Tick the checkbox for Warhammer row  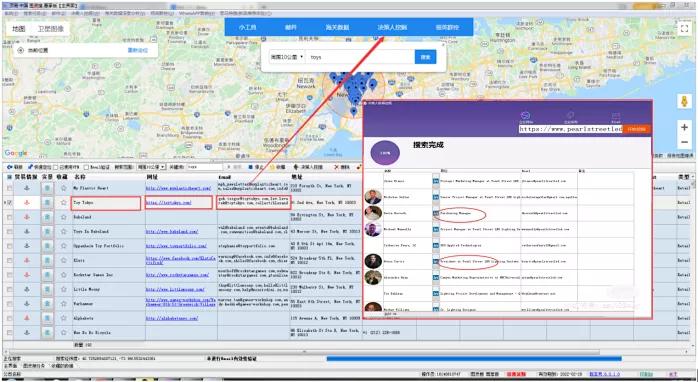click(9, 304)
